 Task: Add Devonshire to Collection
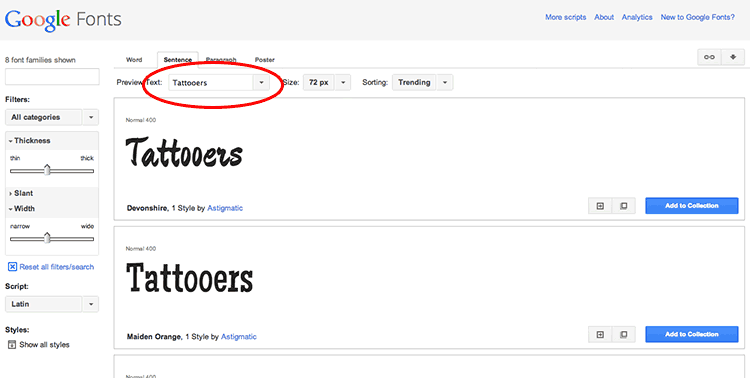[692, 206]
